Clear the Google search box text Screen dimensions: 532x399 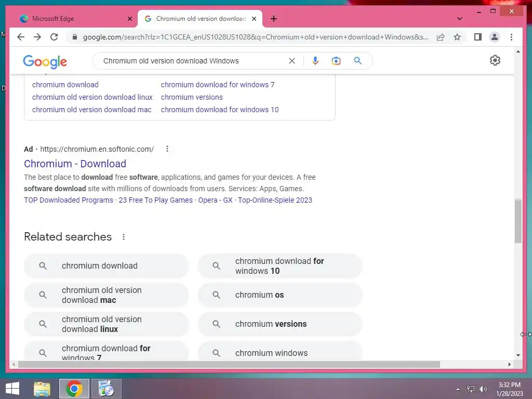coord(292,61)
